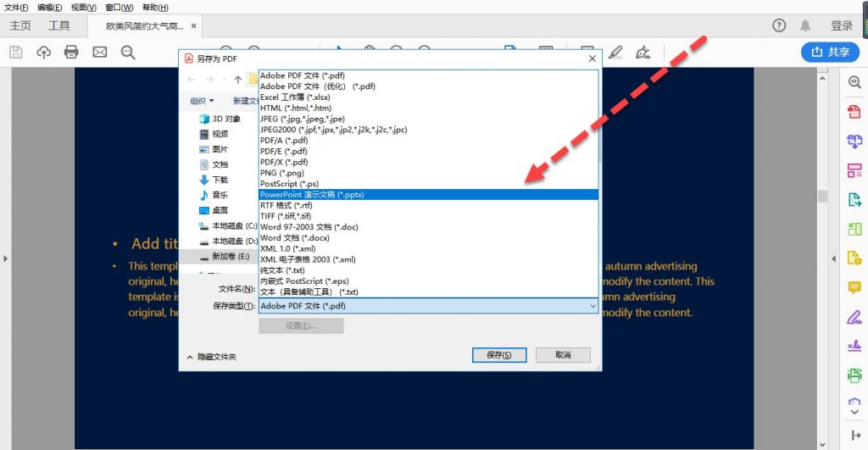This screenshot has height=450, width=868.
Task: Click the 保存(S) button
Action: point(499,355)
